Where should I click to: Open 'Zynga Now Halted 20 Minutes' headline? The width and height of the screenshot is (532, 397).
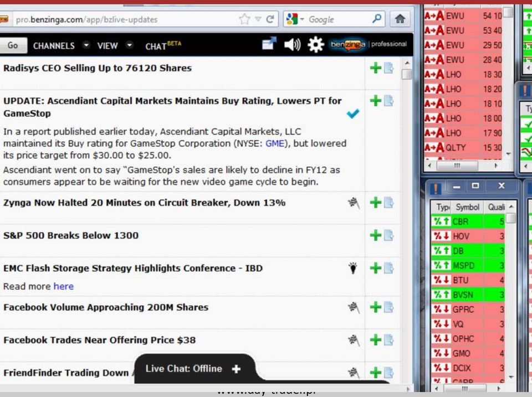click(144, 203)
